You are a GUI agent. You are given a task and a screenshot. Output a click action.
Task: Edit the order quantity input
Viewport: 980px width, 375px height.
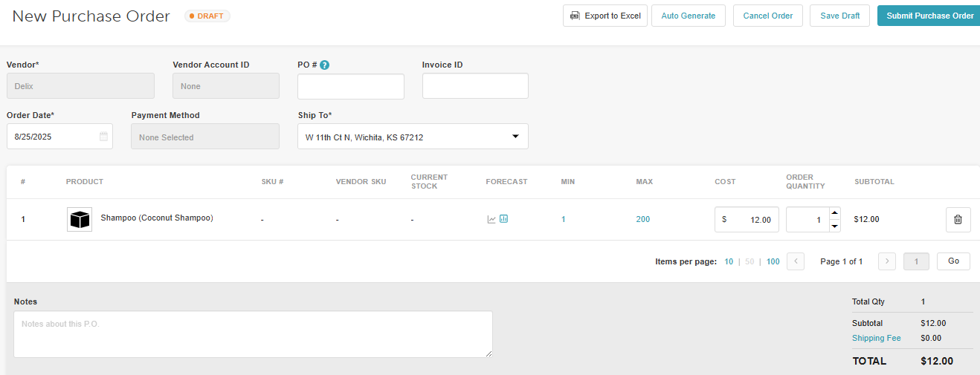pyautogui.click(x=807, y=220)
